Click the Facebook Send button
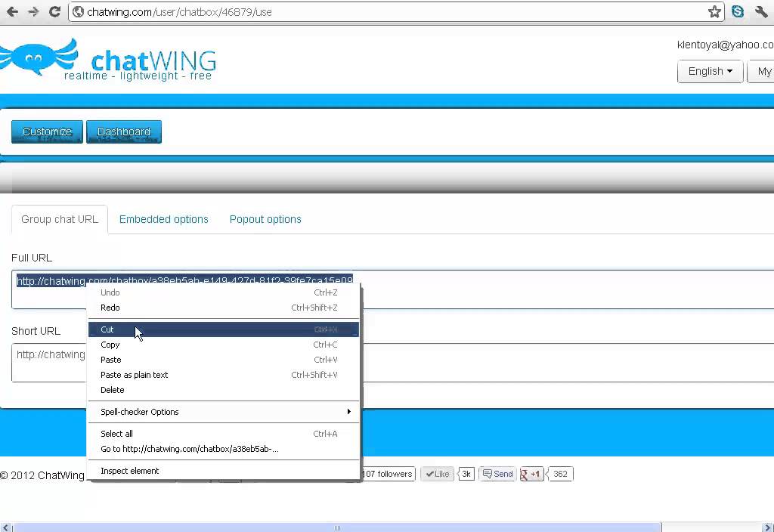774x532 pixels. pos(497,474)
